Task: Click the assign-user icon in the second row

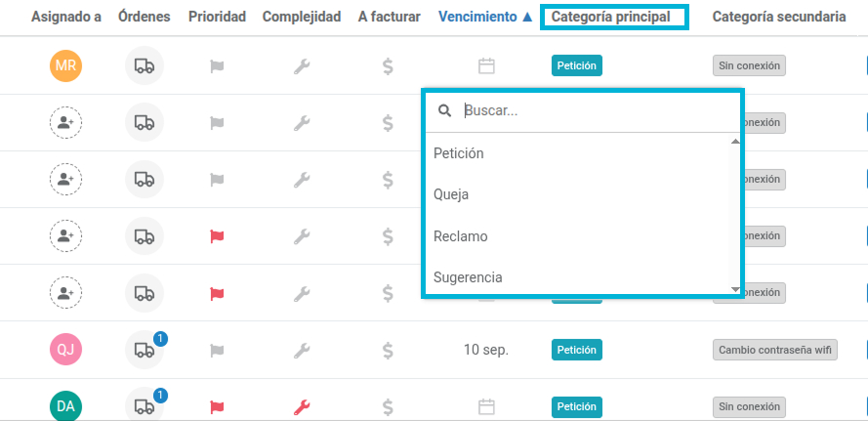Action: point(65,122)
